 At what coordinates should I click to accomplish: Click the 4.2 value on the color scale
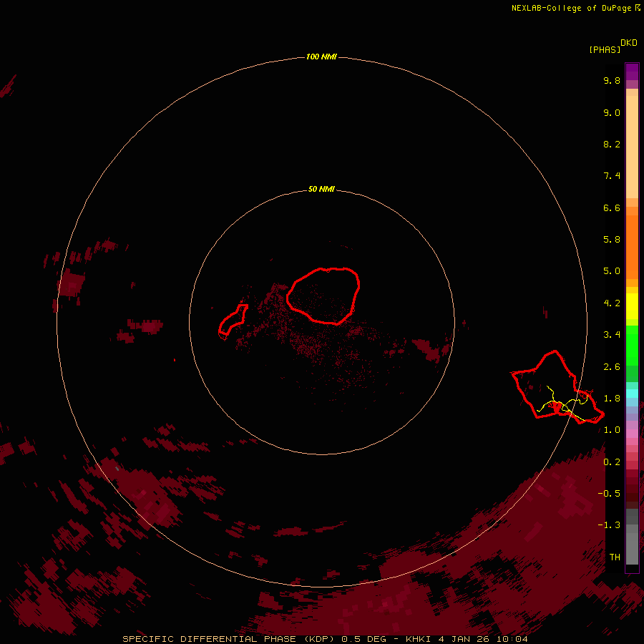(x=612, y=303)
